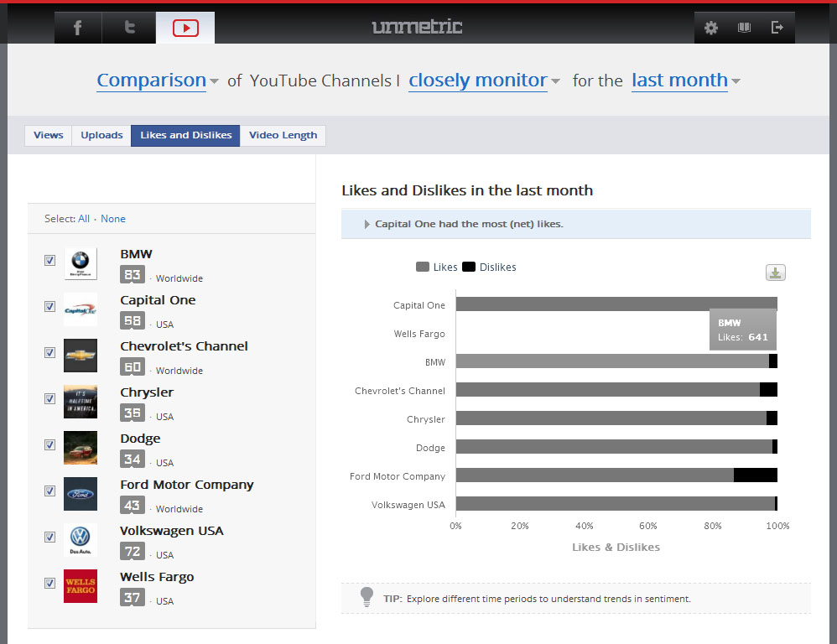Image resolution: width=837 pixels, height=644 pixels.
Task: Click the BMW score badge 83
Action: [133, 275]
